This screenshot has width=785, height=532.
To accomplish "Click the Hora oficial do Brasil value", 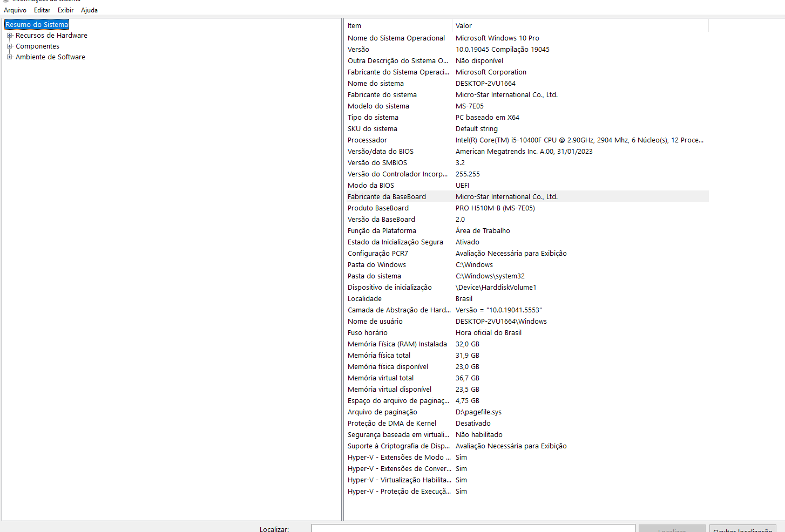I will 489,333.
